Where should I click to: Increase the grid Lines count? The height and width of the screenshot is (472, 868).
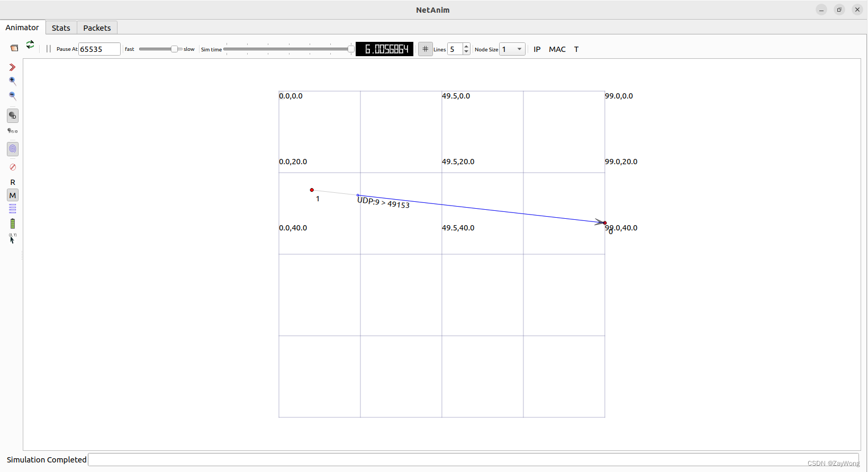[466, 47]
